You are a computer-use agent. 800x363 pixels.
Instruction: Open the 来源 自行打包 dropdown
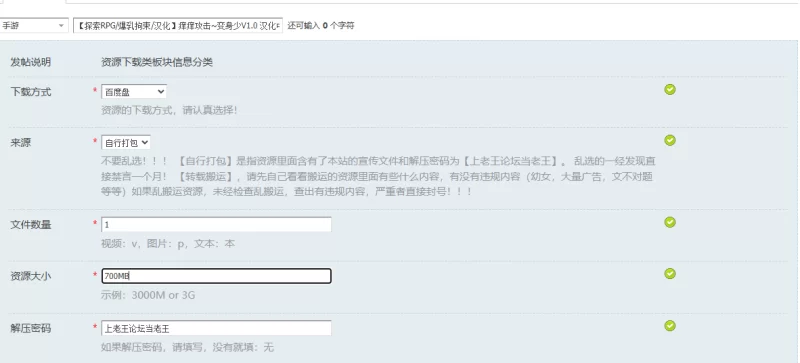pyautogui.click(x=126, y=142)
